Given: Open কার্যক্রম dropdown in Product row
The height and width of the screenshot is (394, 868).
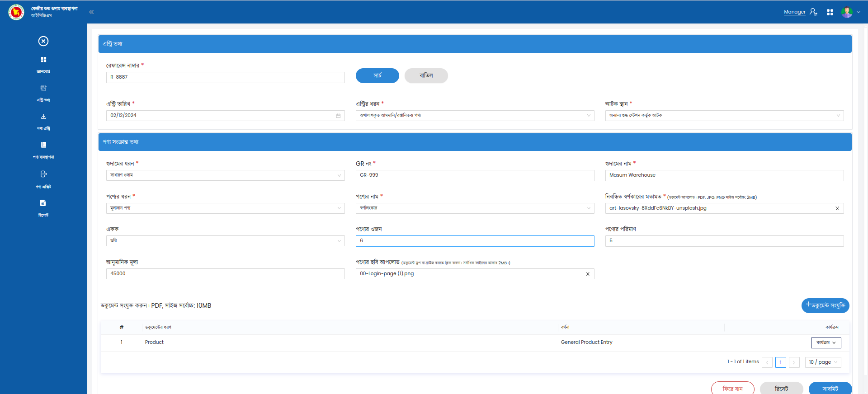Looking at the screenshot, I should point(826,343).
